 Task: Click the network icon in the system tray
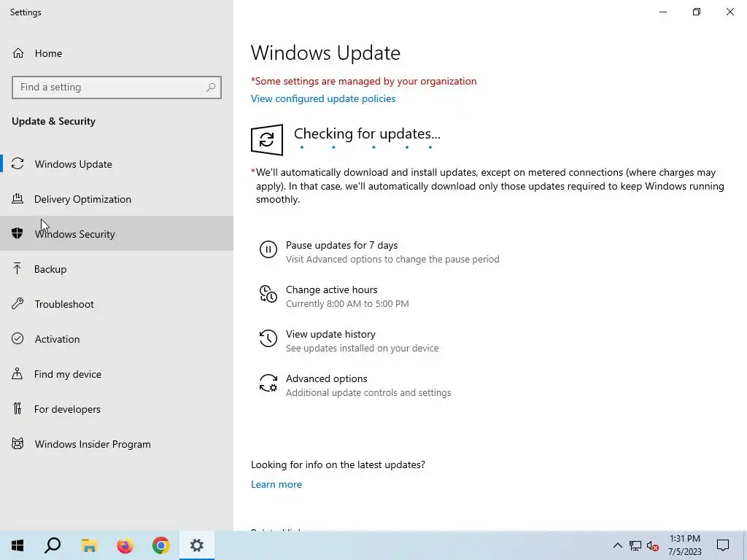635,545
